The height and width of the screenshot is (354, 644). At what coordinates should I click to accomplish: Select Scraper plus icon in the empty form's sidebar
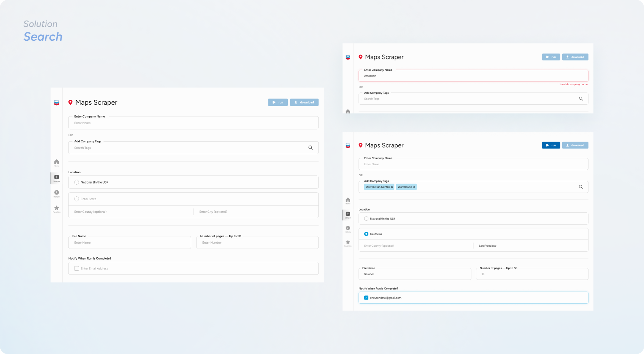coord(57,177)
